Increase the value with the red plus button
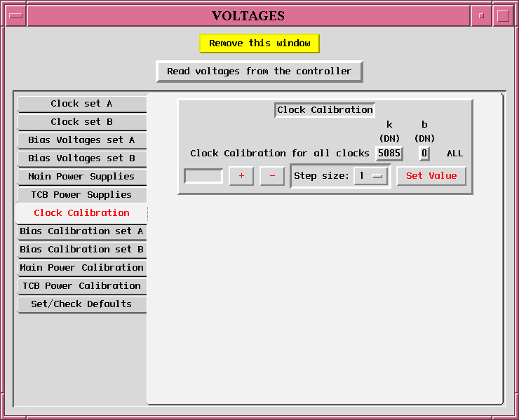This screenshot has width=519, height=420. (x=241, y=176)
